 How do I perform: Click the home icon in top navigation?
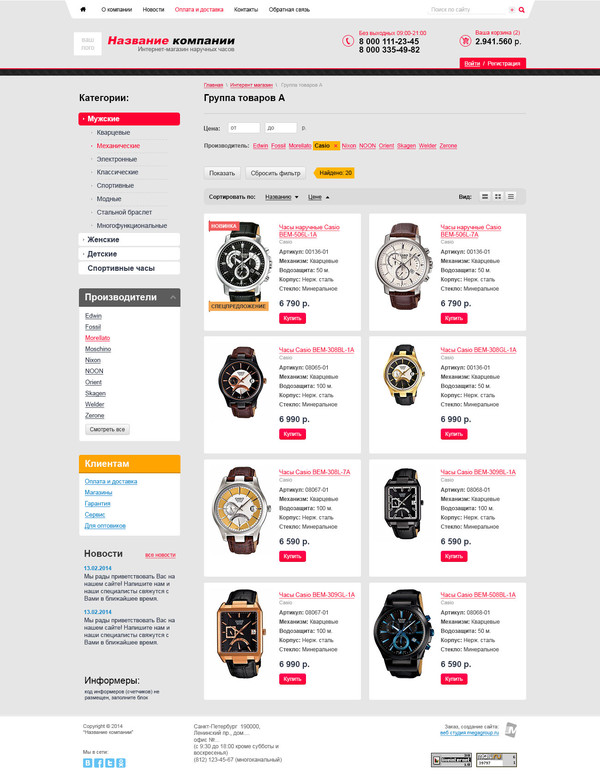point(83,9)
